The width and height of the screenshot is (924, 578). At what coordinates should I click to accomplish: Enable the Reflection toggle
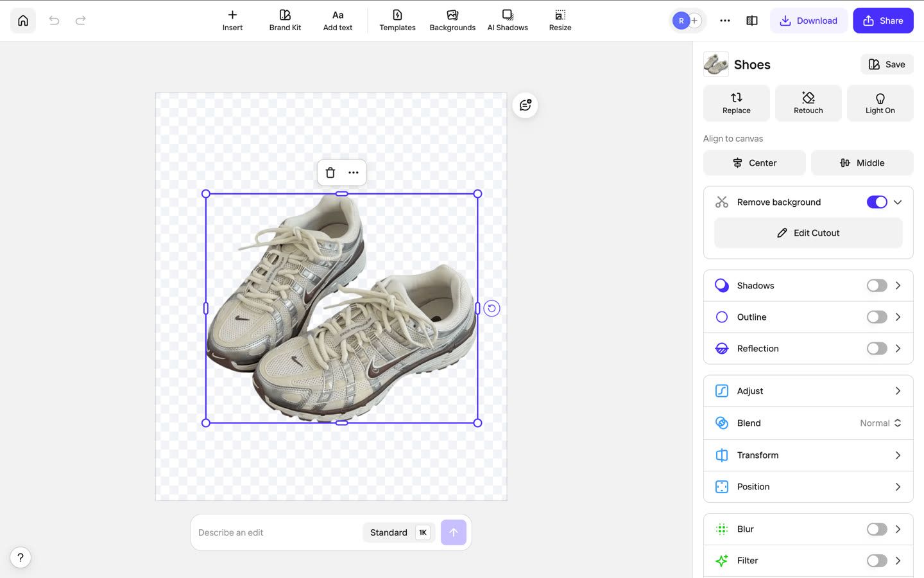pyautogui.click(x=877, y=349)
